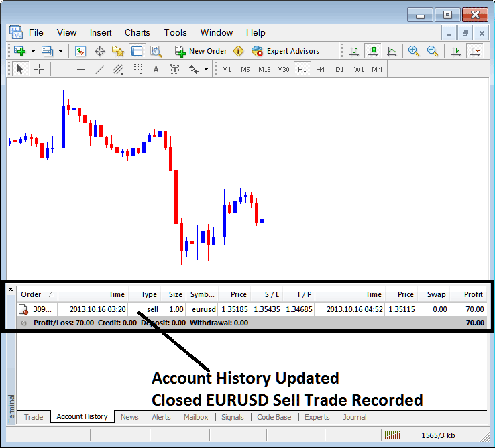
Task: Toggle the Auto Scroll chart button
Action: click(456, 51)
